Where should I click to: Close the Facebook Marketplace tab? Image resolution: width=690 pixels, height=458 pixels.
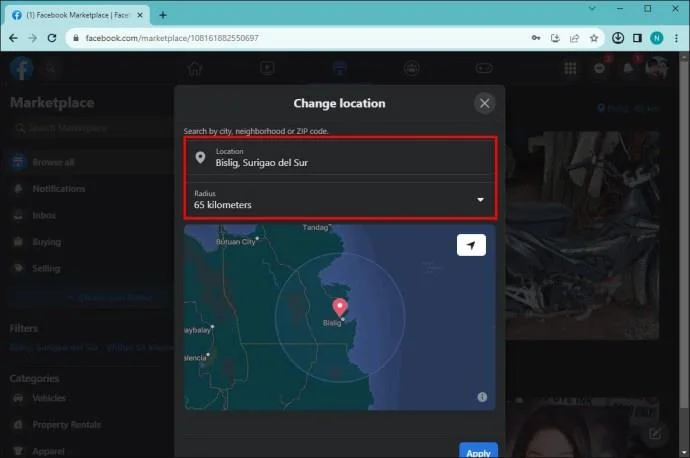point(140,15)
